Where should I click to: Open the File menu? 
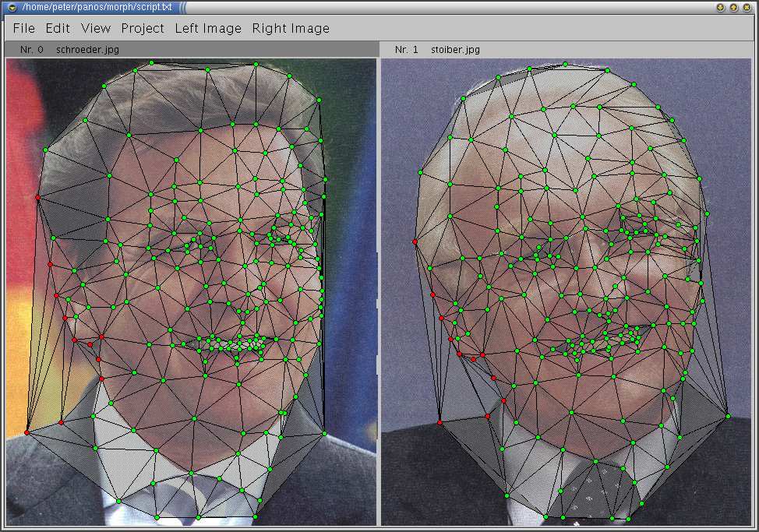[x=23, y=29]
